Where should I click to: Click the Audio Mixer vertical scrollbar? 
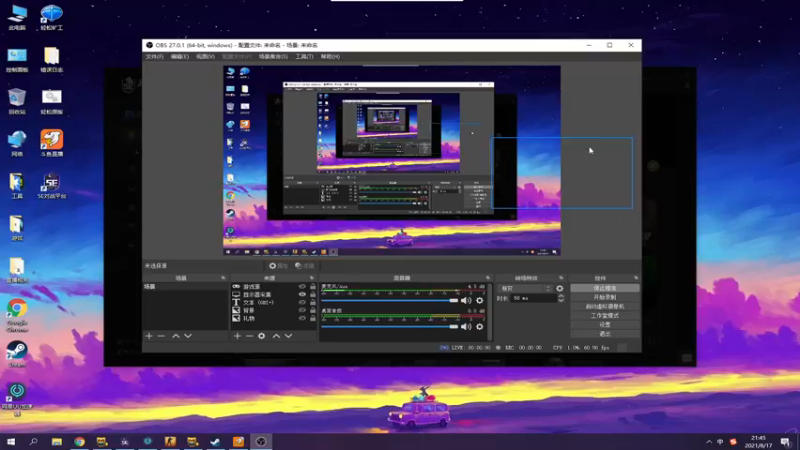pyautogui.click(x=489, y=311)
